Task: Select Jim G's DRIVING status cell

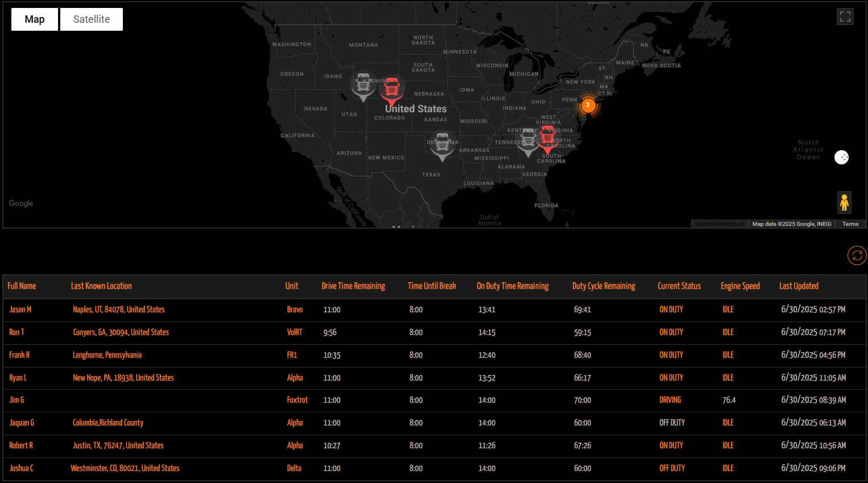Action: (670, 400)
